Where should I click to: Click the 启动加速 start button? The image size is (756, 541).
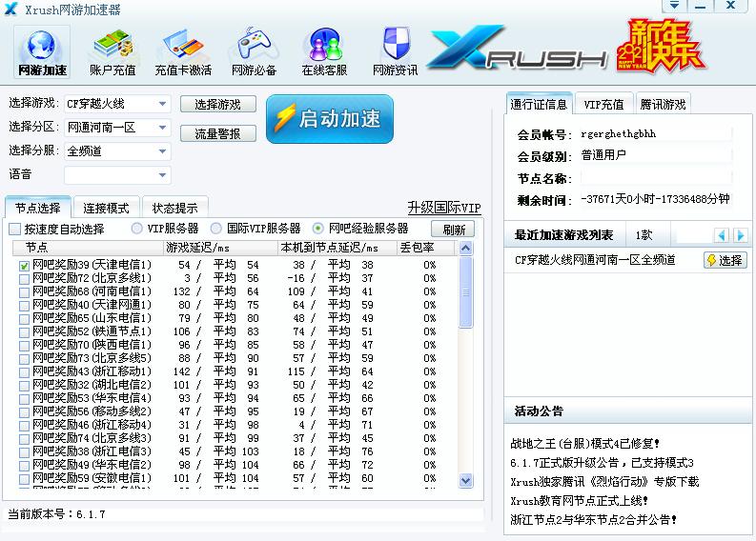[x=330, y=119]
